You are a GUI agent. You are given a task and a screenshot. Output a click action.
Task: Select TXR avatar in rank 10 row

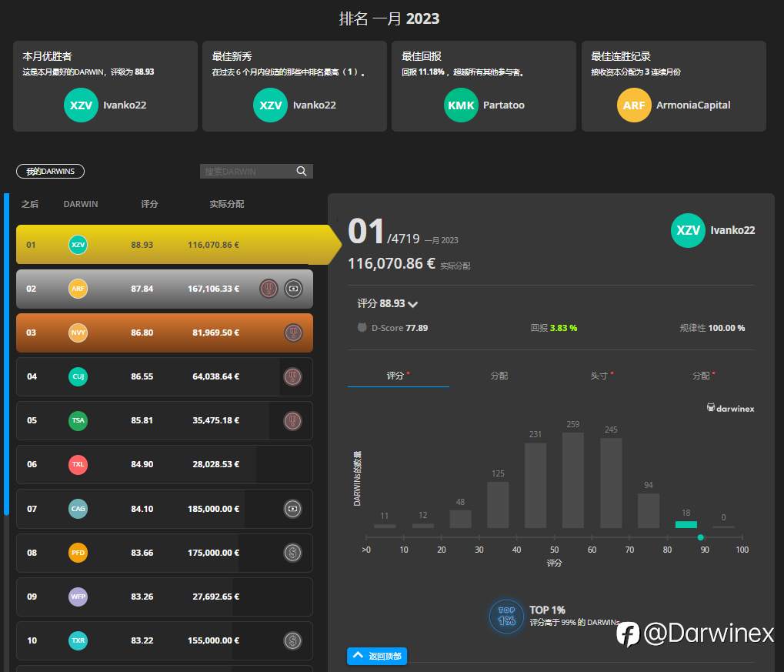78,640
